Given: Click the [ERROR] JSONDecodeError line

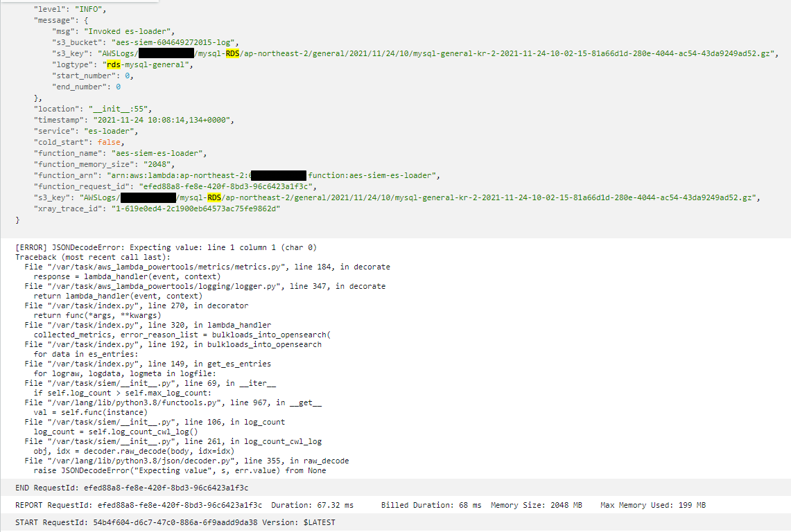Looking at the screenshot, I should point(166,247).
